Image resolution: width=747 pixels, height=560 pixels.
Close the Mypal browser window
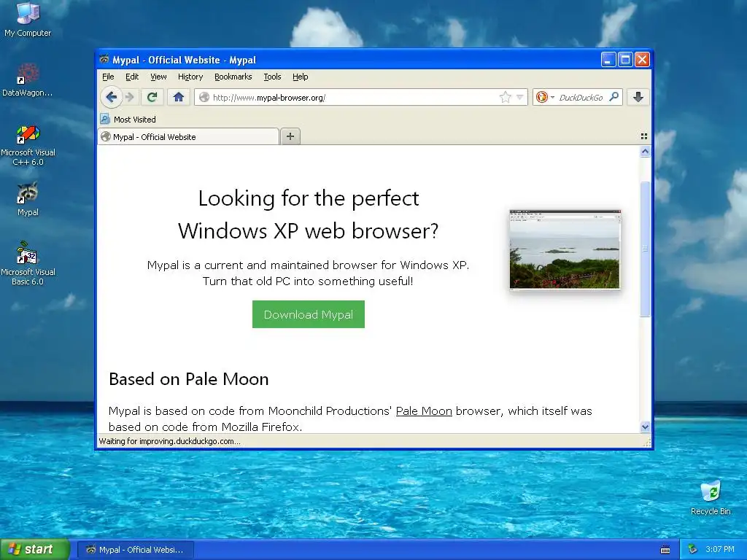point(642,60)
